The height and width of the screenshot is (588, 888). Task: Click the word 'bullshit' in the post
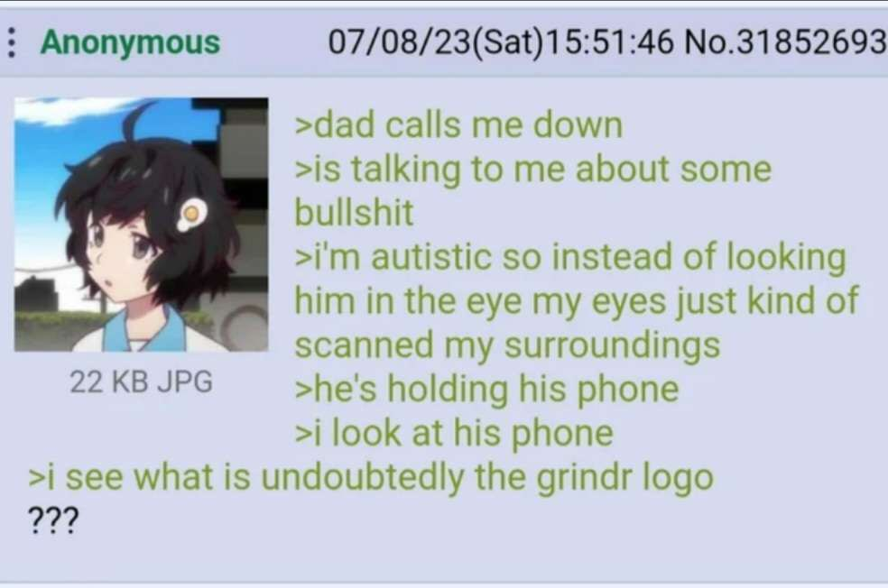point(354,213)
